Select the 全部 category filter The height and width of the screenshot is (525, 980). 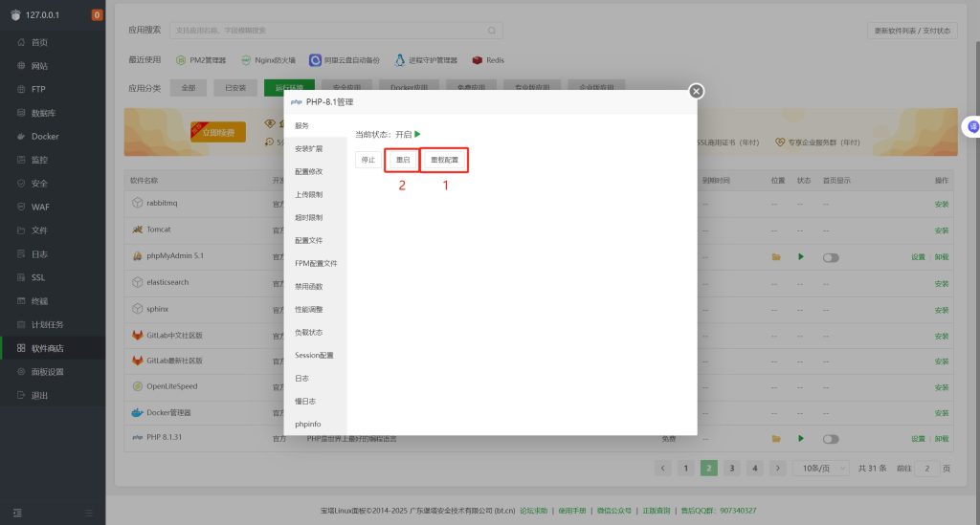189,88
